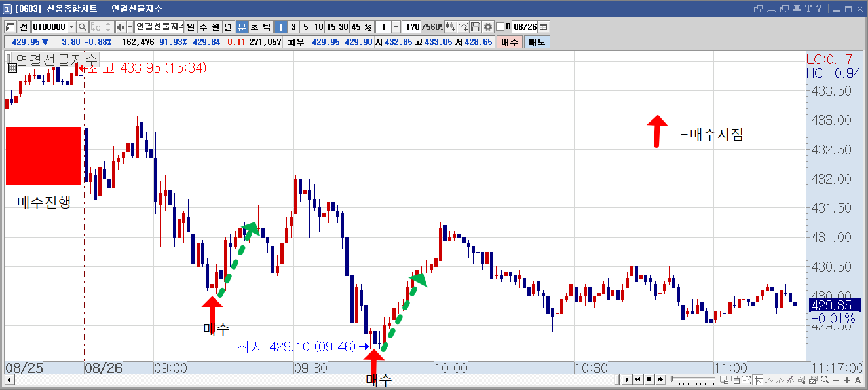Select the 월 (monthly) period toggle
Image resolution: width=868 pixels, height=390 pixels.
pyautogui.click(x=216, y=27)
